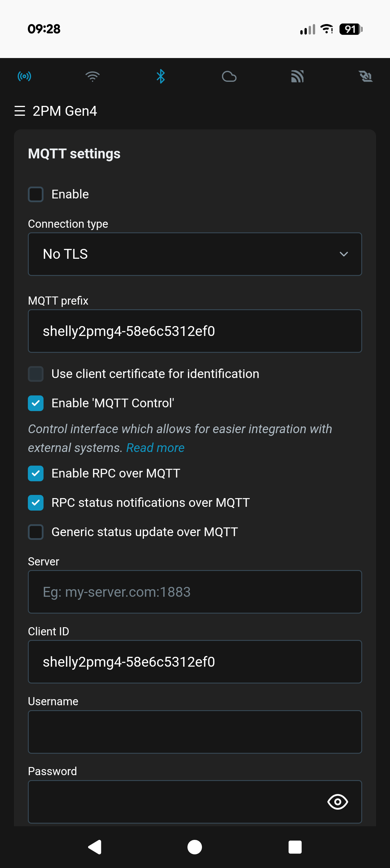The image size is (390, 868).
Task: Uncheck Enable 'MQTT Control' checkbox
Action: point(36,403)
